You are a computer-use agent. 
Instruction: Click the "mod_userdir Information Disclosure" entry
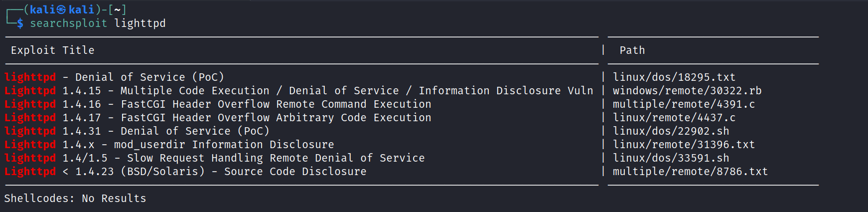tap(224, 145)
